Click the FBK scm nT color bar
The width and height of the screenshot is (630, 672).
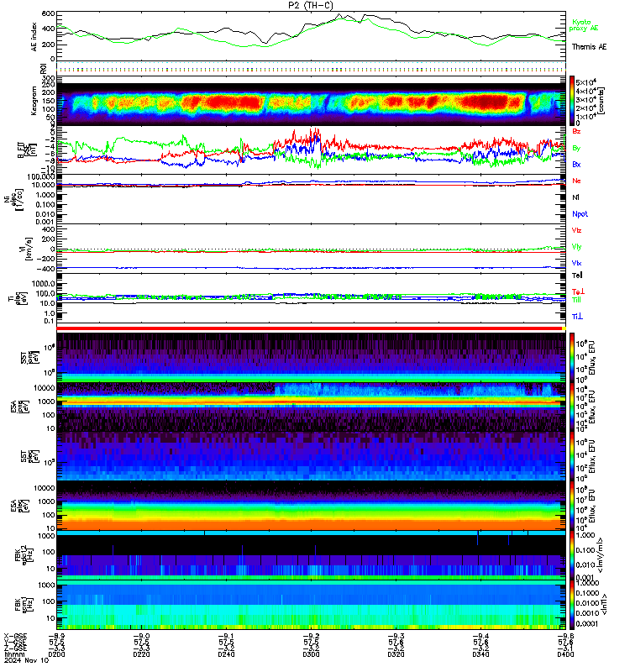[x=572, y=605]
